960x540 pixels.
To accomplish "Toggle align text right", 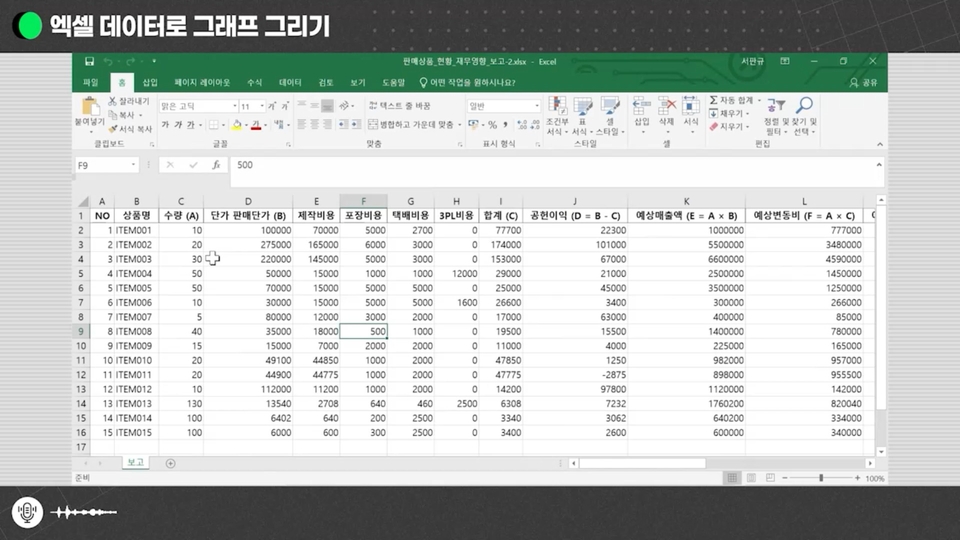I will point(328,124).
